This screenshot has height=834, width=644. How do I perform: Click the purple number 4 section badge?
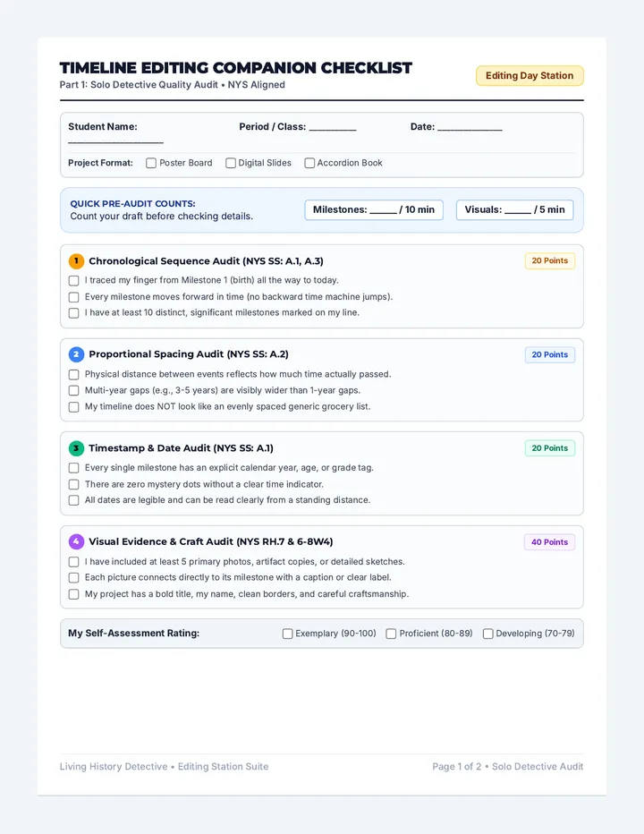(76, 541)
